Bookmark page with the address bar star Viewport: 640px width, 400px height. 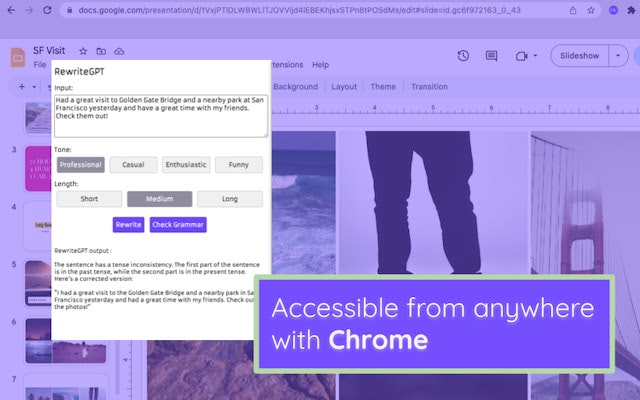coord(591,11)
